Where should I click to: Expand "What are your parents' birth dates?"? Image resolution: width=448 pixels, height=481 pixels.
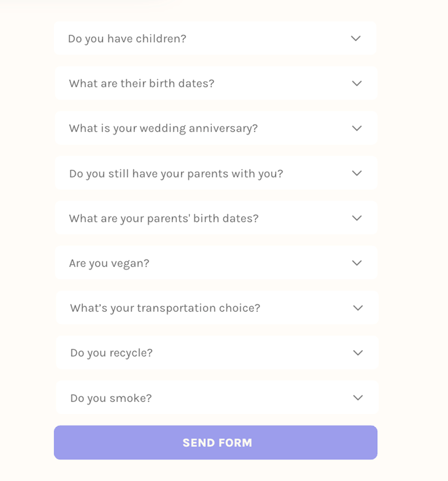(x=216, y=218)
